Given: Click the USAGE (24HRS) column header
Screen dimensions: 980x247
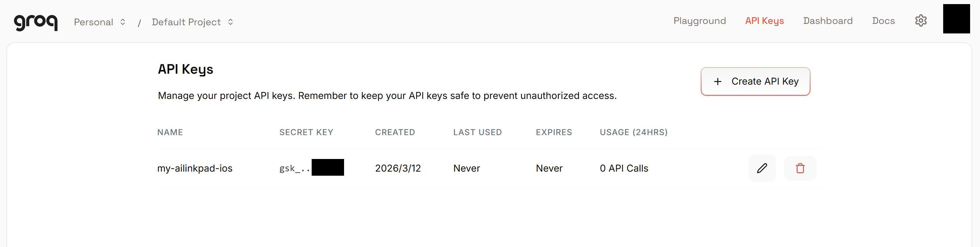Looking at the screenshot, I should click(x=634, y=132).
